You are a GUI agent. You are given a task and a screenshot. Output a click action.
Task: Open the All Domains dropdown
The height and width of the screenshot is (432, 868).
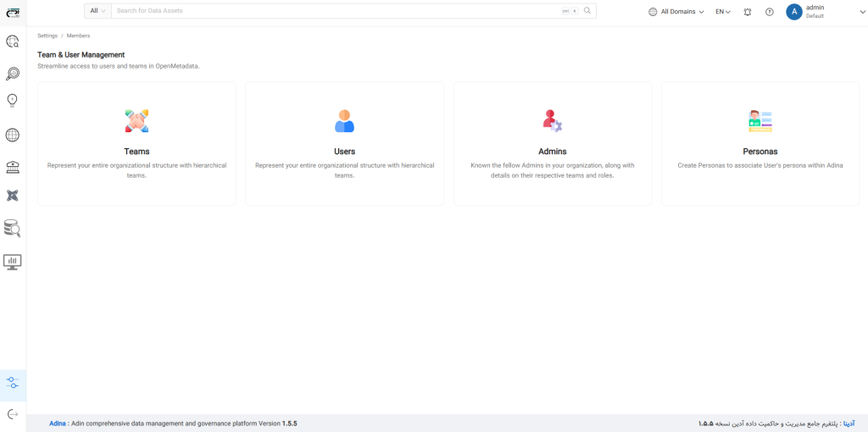click(x=676, y=12)
